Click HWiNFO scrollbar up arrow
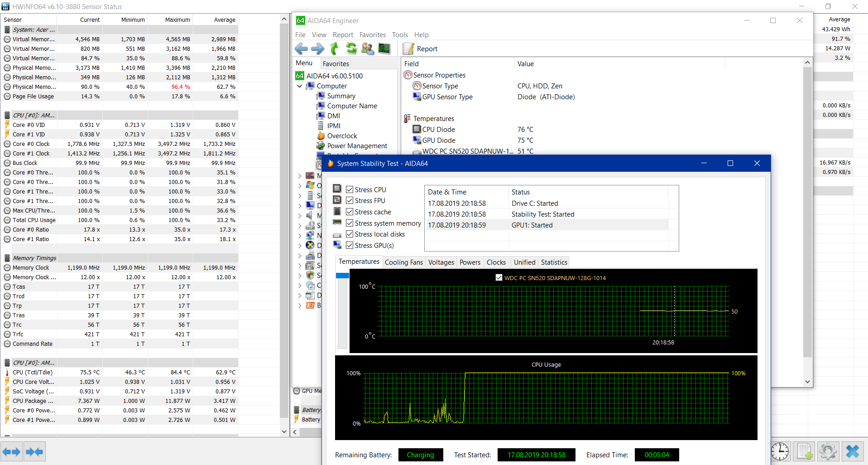The image size is (868, 465). click(x=284, y=19)
